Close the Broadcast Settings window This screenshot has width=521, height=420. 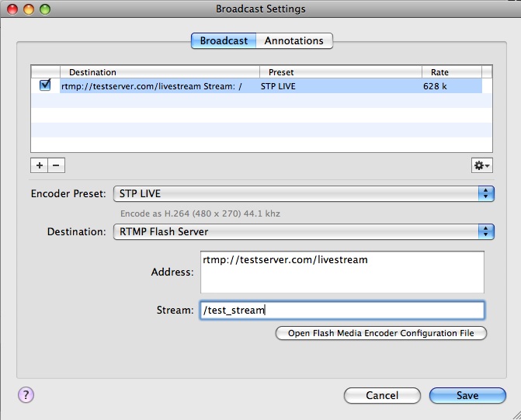coord(12,9)
